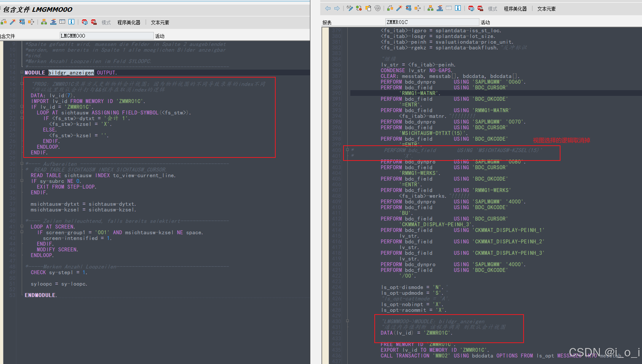Run syntax Check in ZMMR01C window

click(x=390, y=8)
